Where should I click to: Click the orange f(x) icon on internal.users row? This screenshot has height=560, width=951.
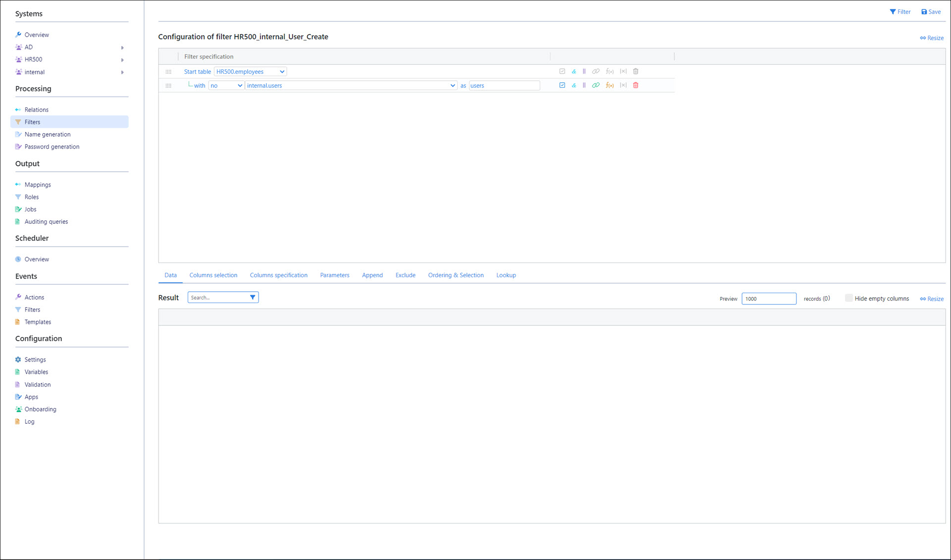[x=610, y=85]
